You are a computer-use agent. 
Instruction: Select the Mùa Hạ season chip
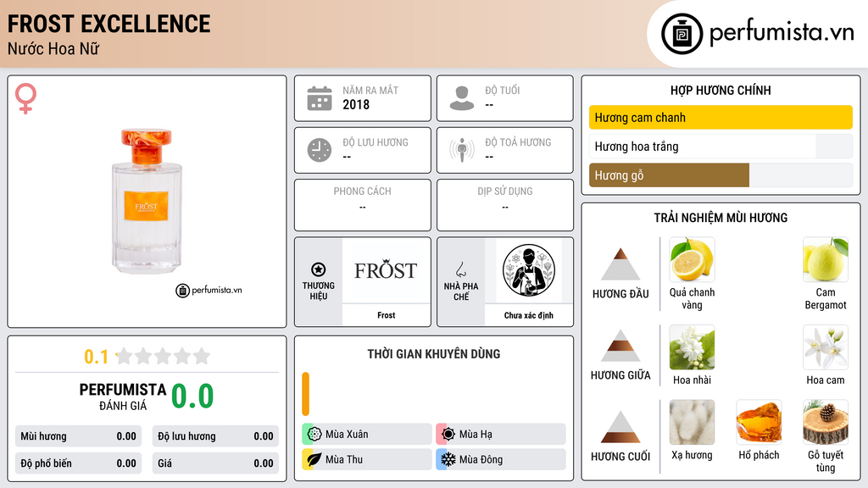pyautogui.click(x=501, y=435)
